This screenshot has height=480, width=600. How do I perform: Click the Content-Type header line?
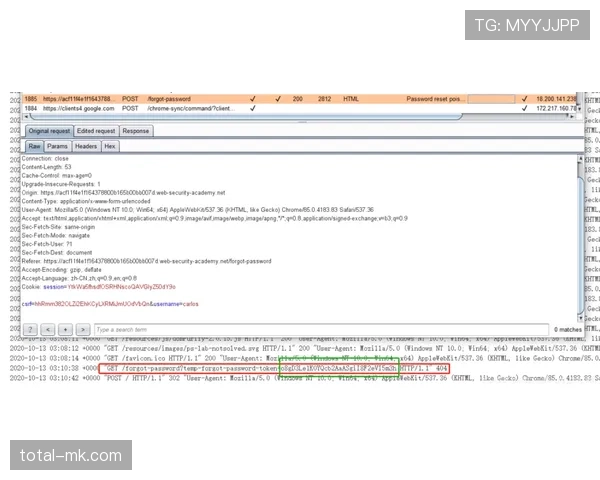[x=86, y=201]
